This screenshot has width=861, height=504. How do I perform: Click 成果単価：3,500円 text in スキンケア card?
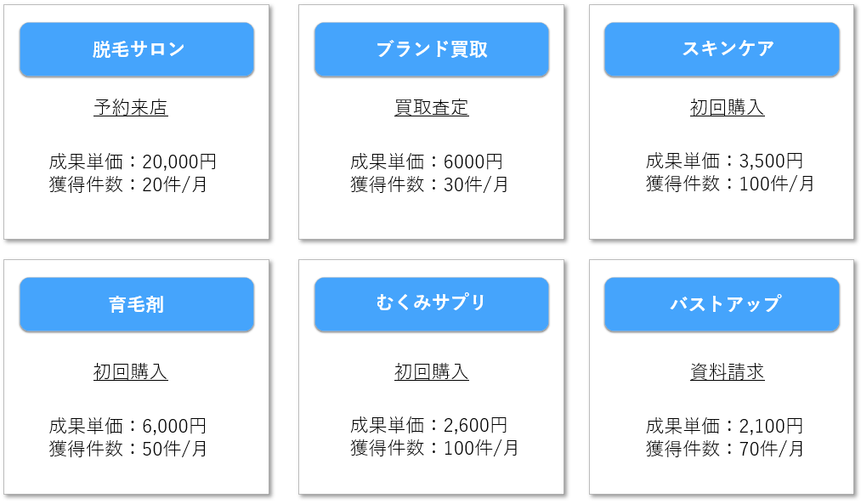click(724, 161)
